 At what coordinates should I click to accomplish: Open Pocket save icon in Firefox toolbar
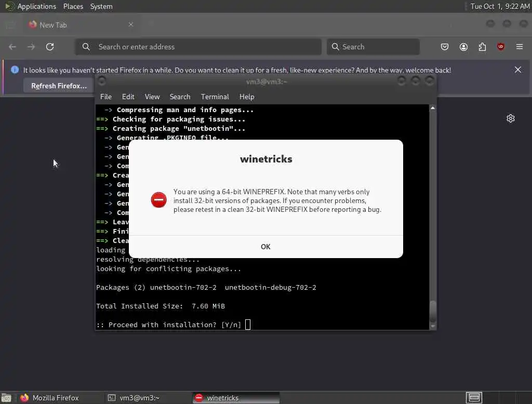[445, 47]
